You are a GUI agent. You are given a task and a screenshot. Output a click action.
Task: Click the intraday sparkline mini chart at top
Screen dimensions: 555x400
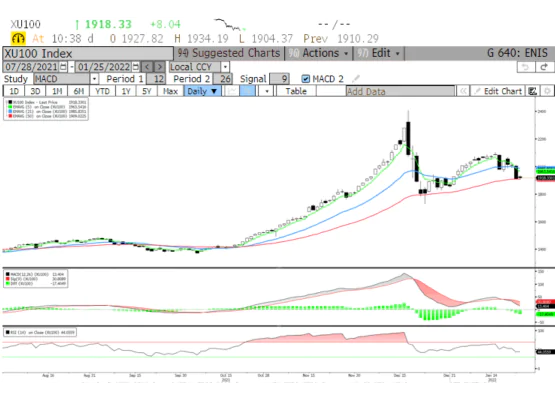tap(230, 25)
